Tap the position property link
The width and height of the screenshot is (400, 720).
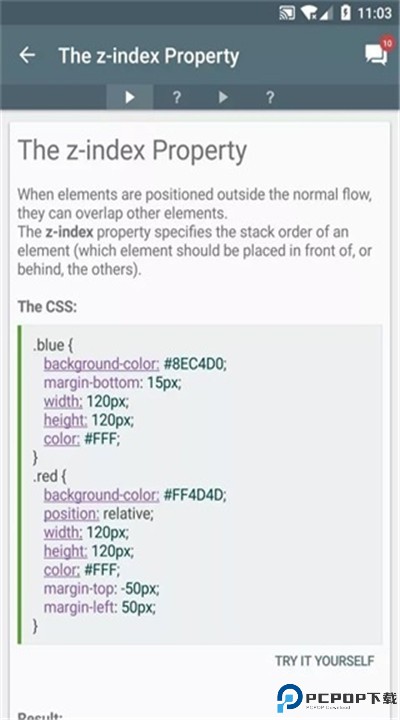71,514
